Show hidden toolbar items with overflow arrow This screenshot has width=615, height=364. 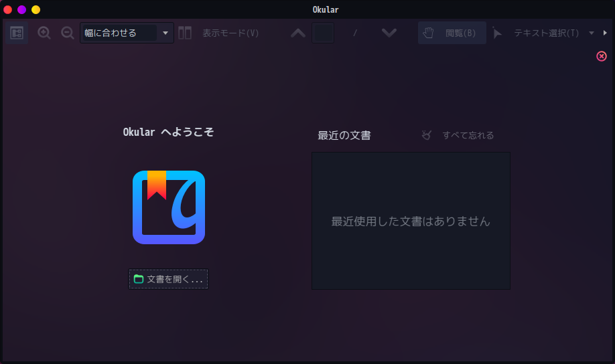pos(605,33)
